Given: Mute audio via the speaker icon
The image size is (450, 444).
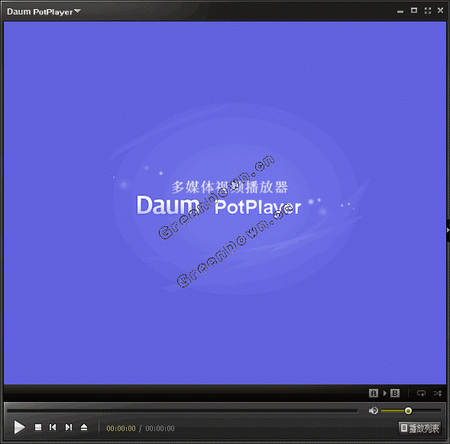Looking at the screenshot, I should coord(373,410).
